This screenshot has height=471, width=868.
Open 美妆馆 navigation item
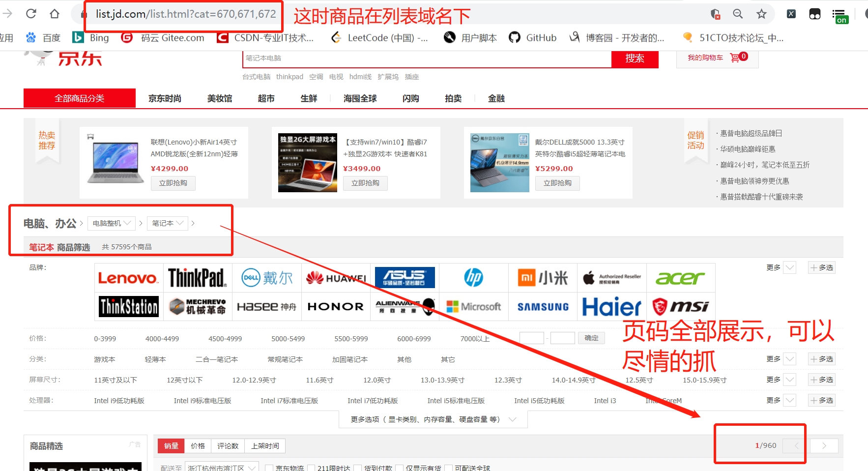click(220, 98)
